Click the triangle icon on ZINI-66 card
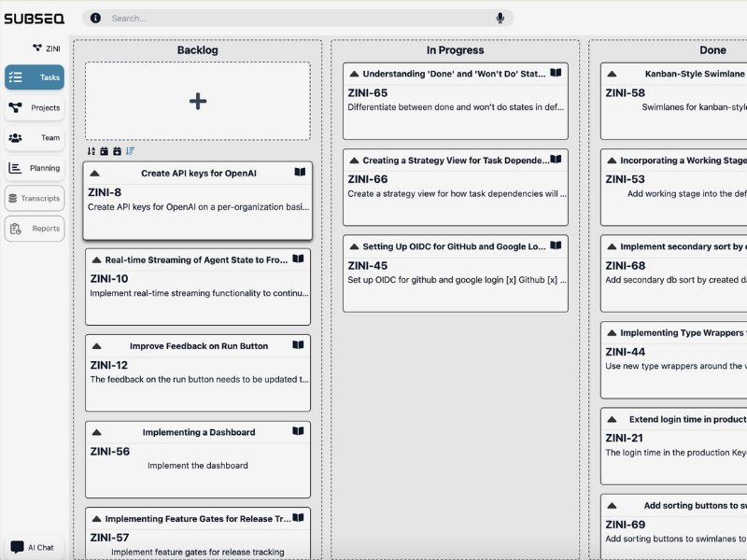The height and width of the screenshot is (560, 747). pyautogui.click(x=354, y=161)
